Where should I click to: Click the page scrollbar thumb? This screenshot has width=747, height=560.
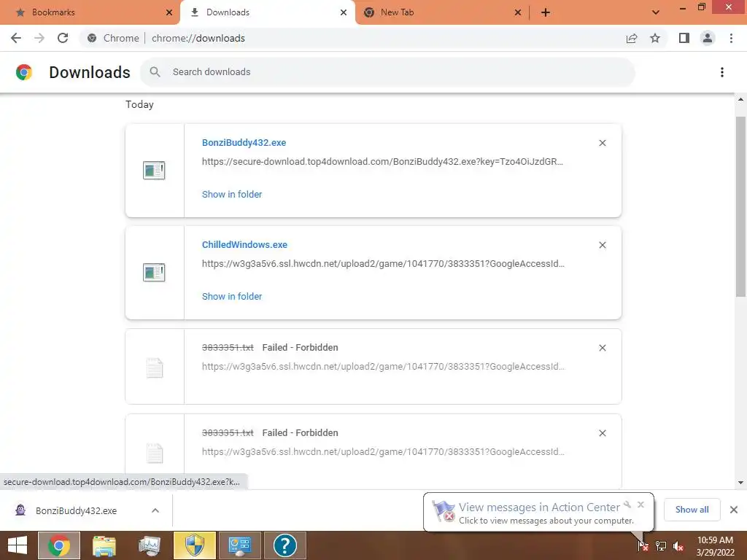[x=740, y=206]
